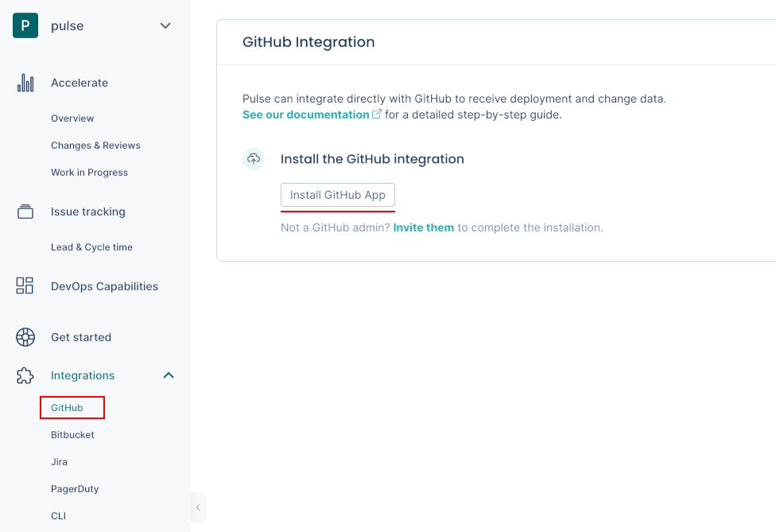
Task: Click the Install GitHub App button
Action: [337, 194]
